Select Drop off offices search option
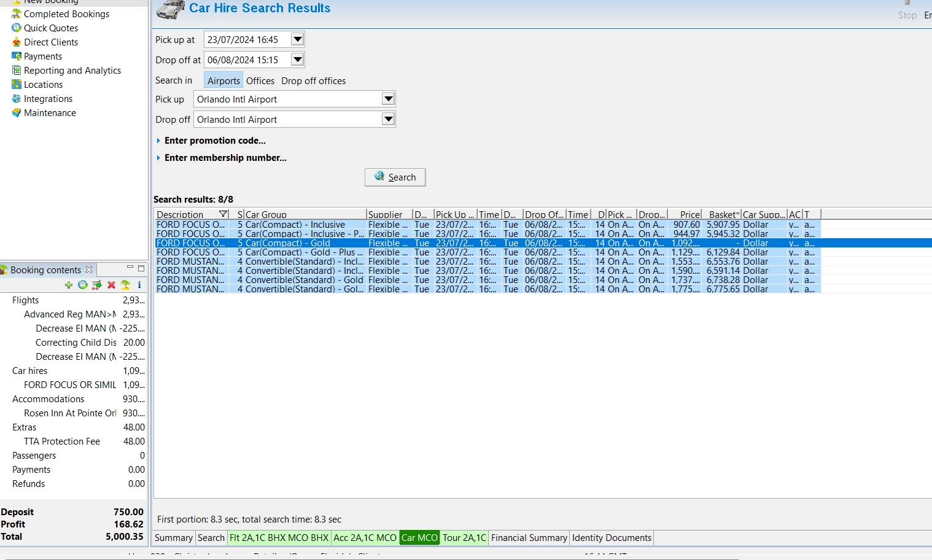The width and height of the screenshot is (932, 560). coord(314,80)
